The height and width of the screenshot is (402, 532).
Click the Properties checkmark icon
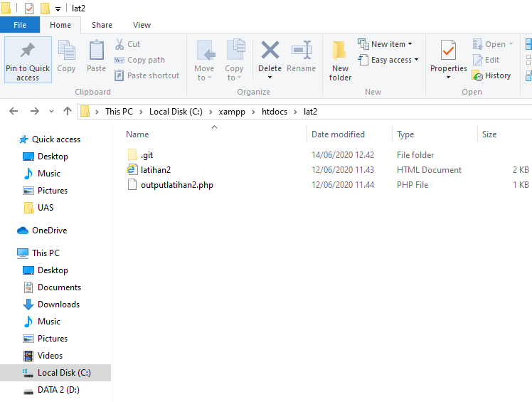[448, 50]
